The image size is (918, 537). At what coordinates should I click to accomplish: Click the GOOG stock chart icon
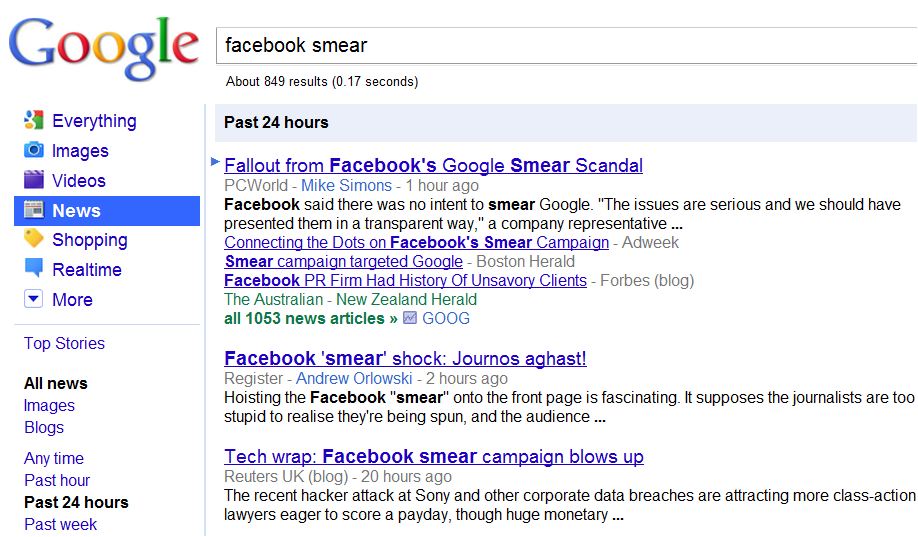click(x=410, y=318)
